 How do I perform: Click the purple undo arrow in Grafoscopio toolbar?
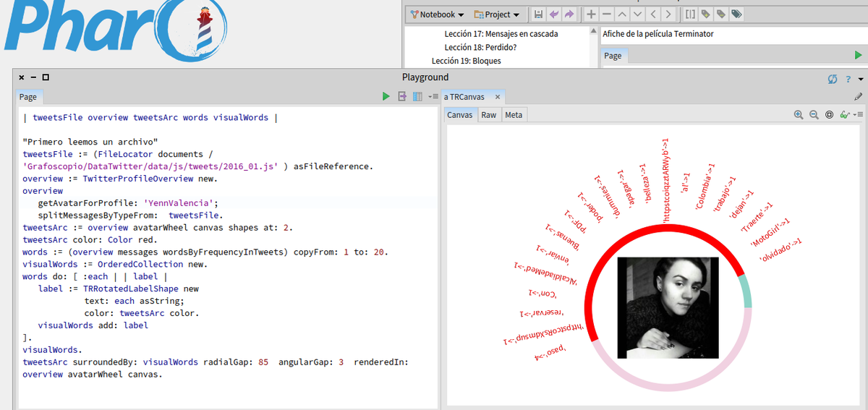click(554, 14)
